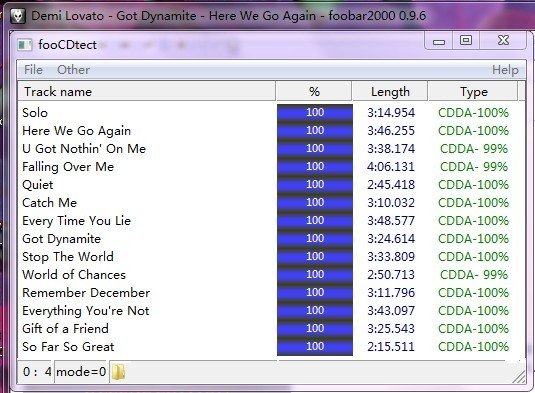Click the length value 3:11.796
This screenshot has width=535, height=393.
click(391, 293)
